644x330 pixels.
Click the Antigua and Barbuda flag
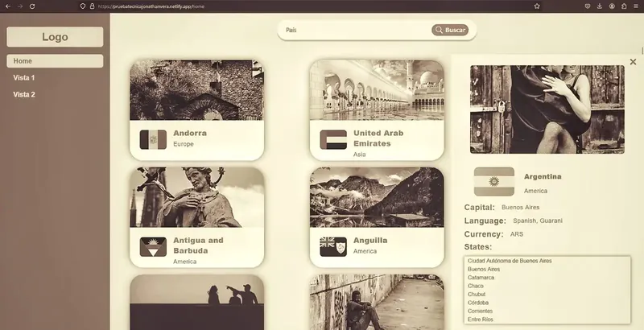[153, 246]
